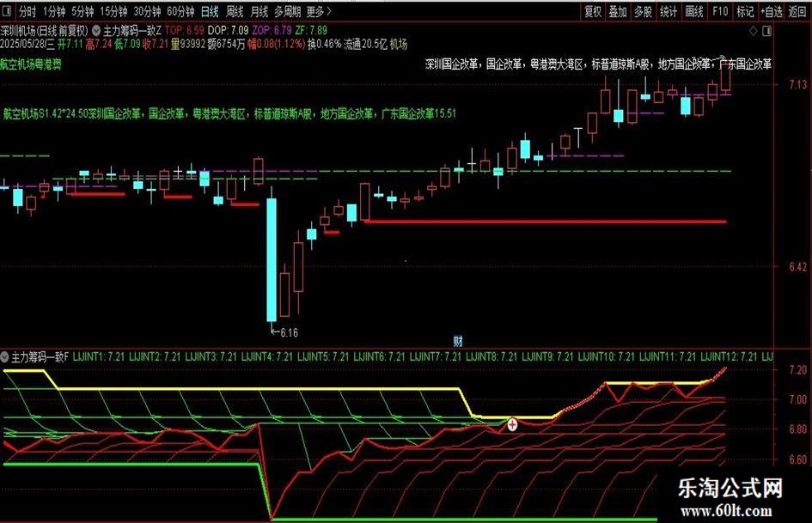Click the 6.42 price axis label
This screenshot has height=523, width=812.
[797, 267]
